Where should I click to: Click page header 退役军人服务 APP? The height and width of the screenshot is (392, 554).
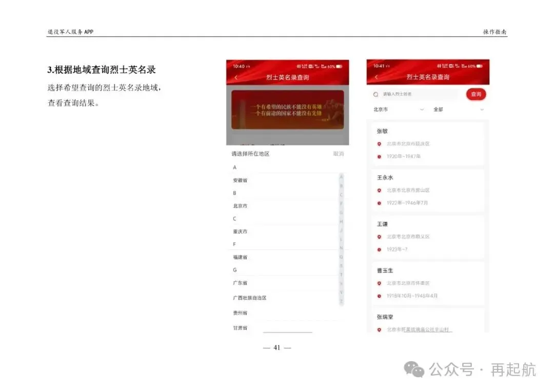coord(70,32)
